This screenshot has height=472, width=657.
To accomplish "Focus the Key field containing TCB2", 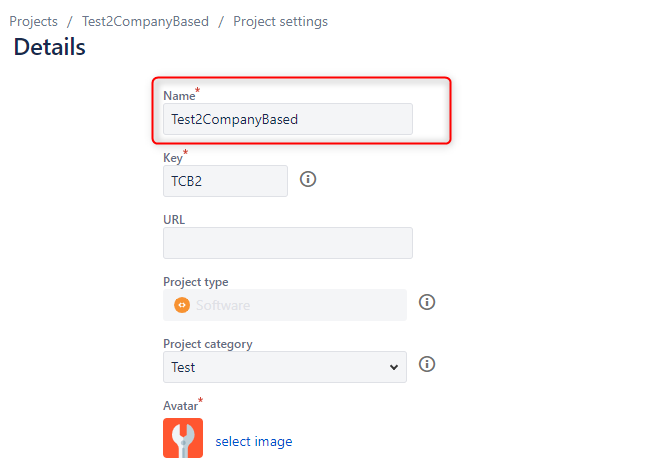I will coord(225,181).
